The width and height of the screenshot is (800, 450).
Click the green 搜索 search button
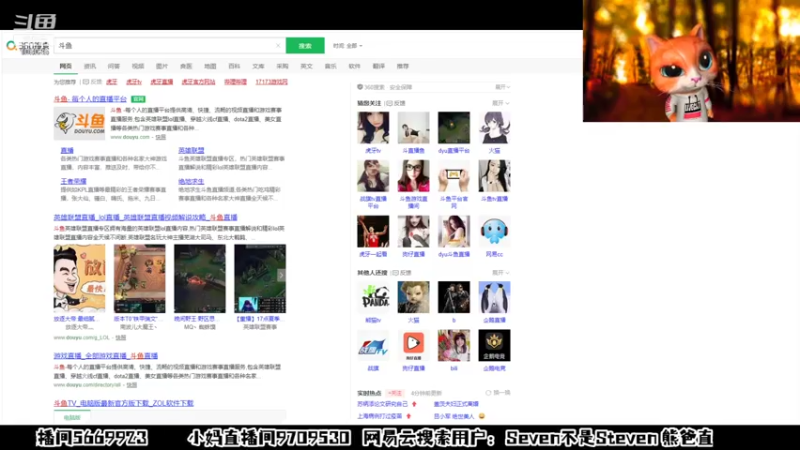click(305, 45)
